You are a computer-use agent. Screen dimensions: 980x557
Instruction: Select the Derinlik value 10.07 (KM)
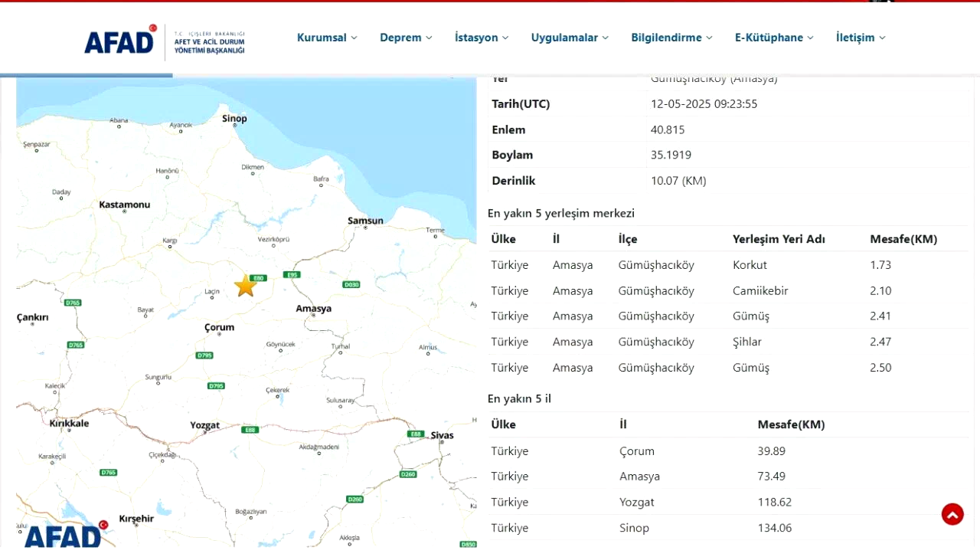pos(678,181)
